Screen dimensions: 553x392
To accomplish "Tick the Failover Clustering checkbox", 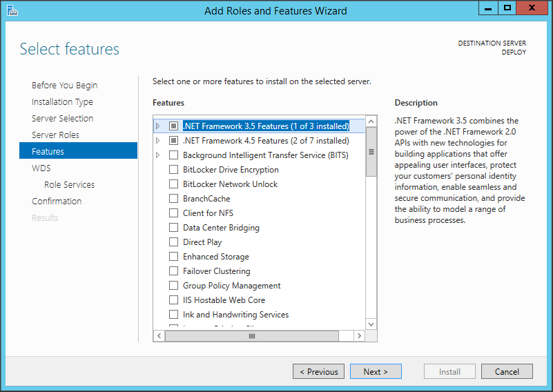I will (173, 271).
